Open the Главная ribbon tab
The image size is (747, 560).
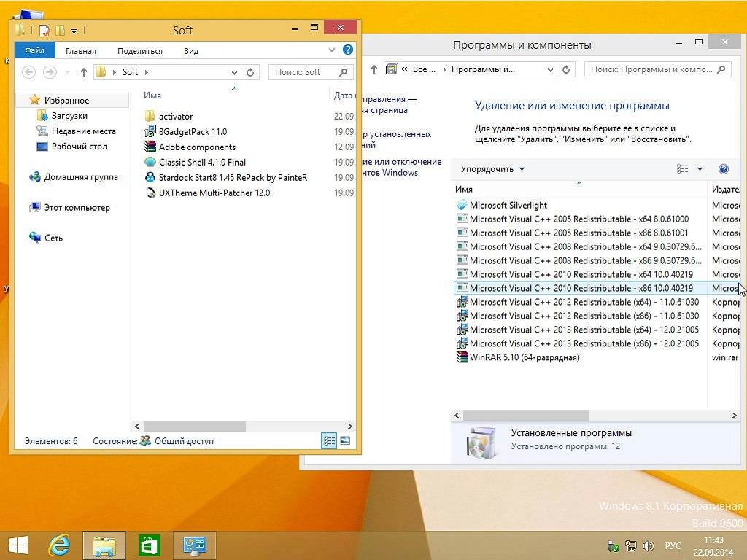[81, 51]
